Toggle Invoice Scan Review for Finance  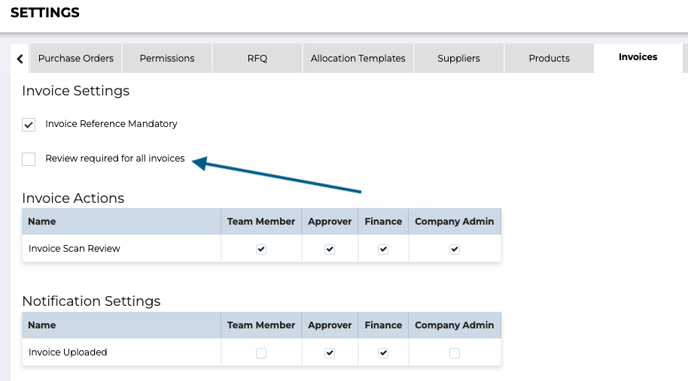coord(383,249)
